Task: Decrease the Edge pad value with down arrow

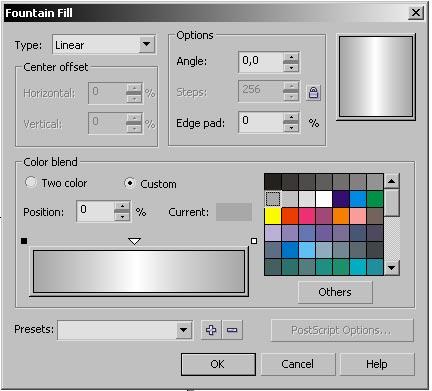Action: pos(291,127)
